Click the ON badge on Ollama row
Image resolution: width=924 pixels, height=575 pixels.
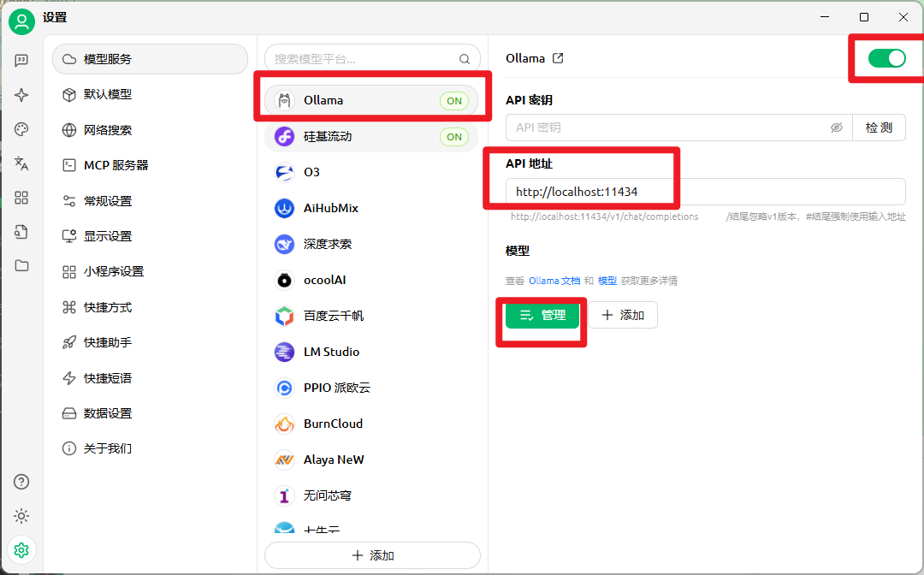[x=454, y=101]
